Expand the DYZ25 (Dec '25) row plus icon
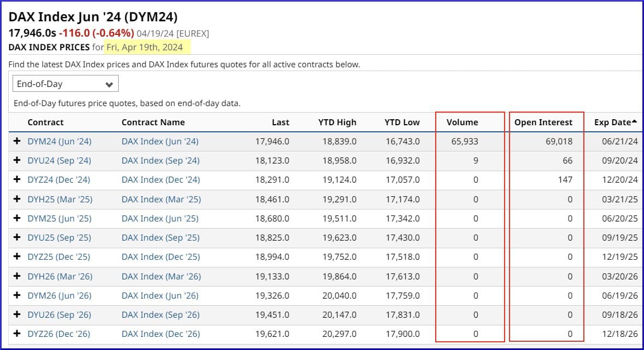This screenshot has width=644, height=350. (x=17, y=256)
